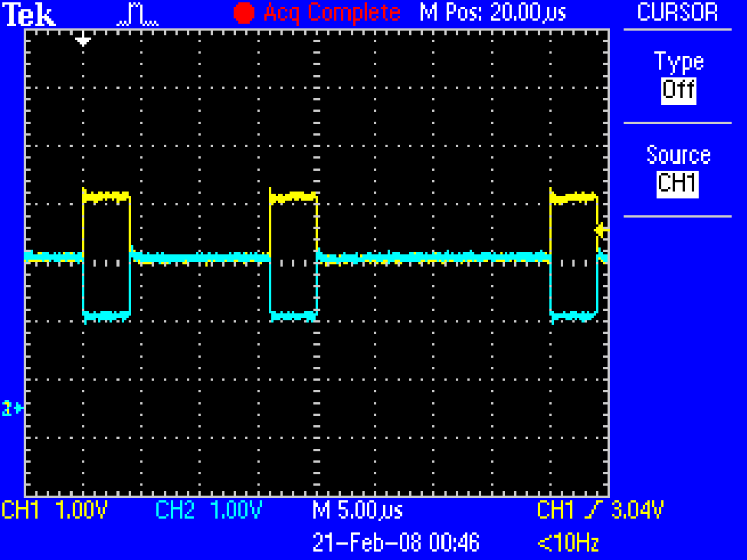Click the bottom of the middle cyan pulse
The height and width of the screenshot is (560, 747).
(293, 314)
